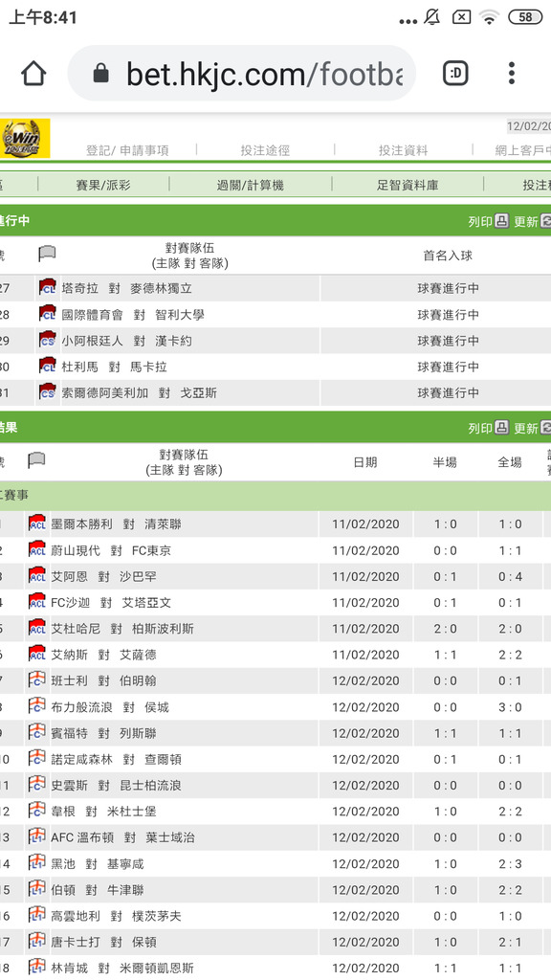Click the L1 flag for 高雲地利

click(37, 915)
